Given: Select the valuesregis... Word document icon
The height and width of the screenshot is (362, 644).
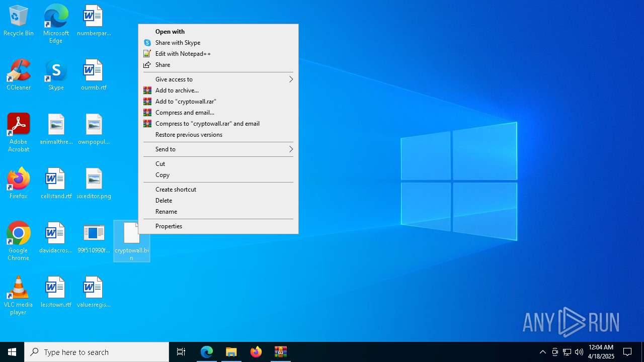Looking at the screenshot, I should pyautogui.click(x=94, y=293).
